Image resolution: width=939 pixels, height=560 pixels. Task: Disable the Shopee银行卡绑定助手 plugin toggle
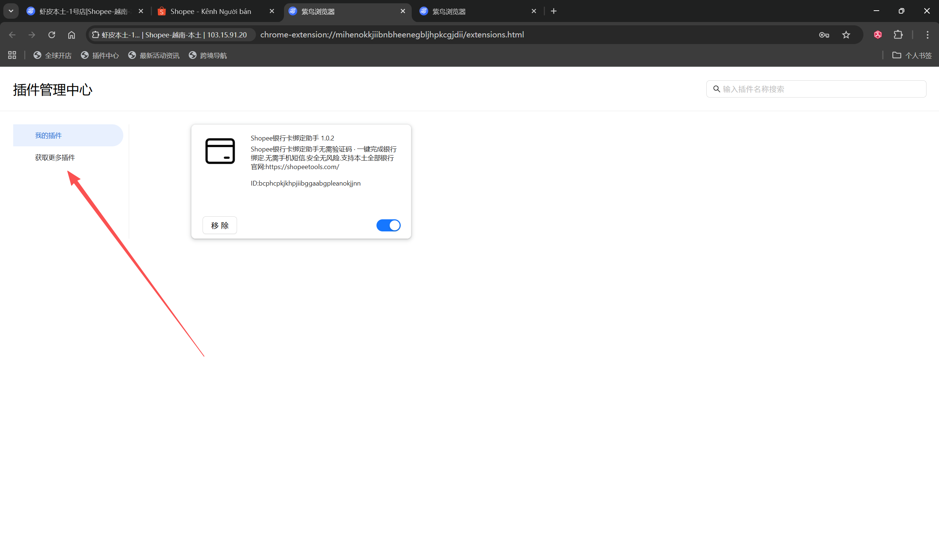tap(388, 225)
